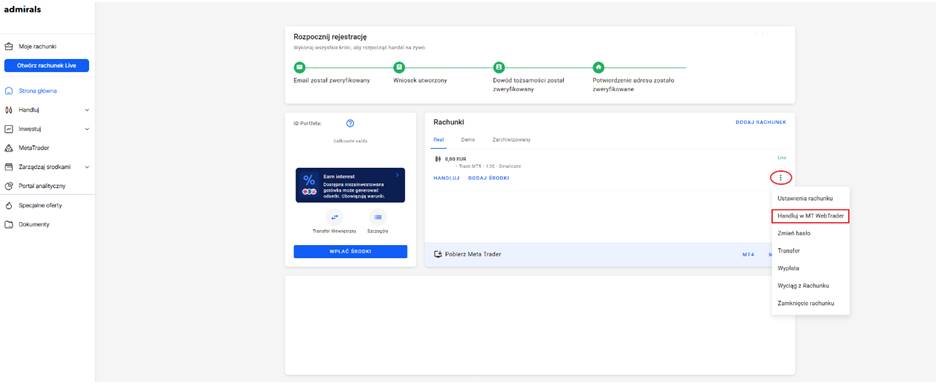Open Strona główna in sidebar
The image size is (936, 384).
click(x=38, y=91)
